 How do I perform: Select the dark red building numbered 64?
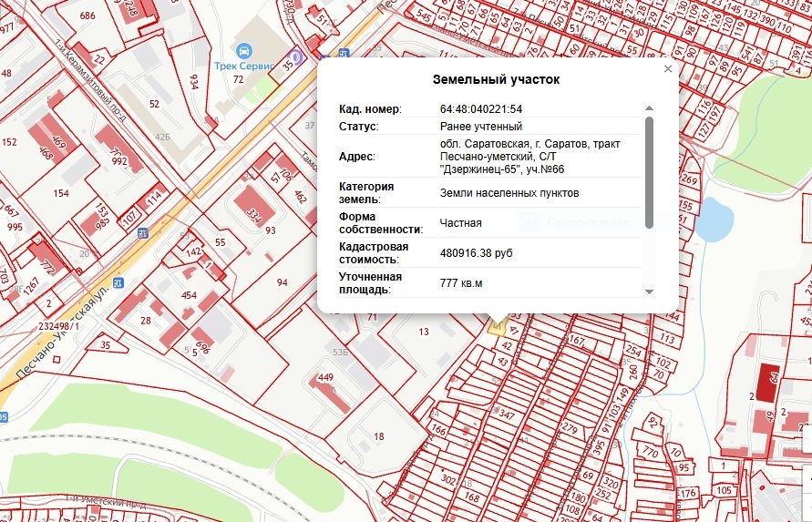tap(766, 384)
